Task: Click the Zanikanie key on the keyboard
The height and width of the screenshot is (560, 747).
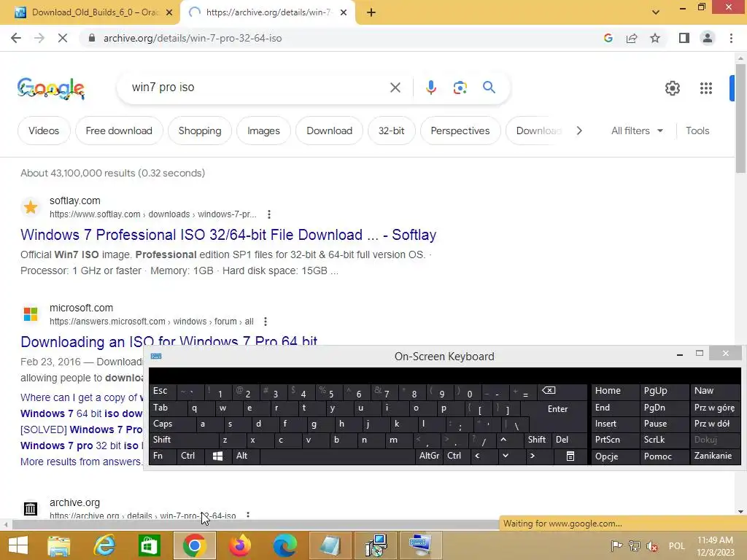Action: click(715, 456)
